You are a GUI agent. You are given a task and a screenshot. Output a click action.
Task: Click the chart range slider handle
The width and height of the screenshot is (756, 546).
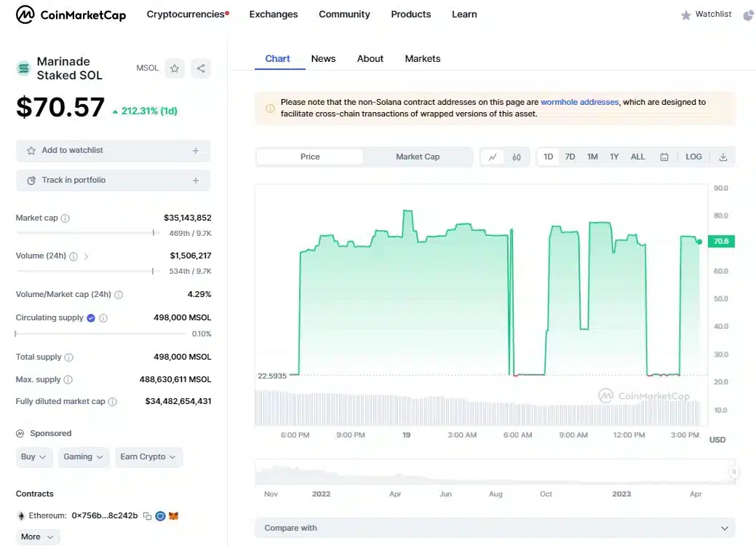click(733, 472)
